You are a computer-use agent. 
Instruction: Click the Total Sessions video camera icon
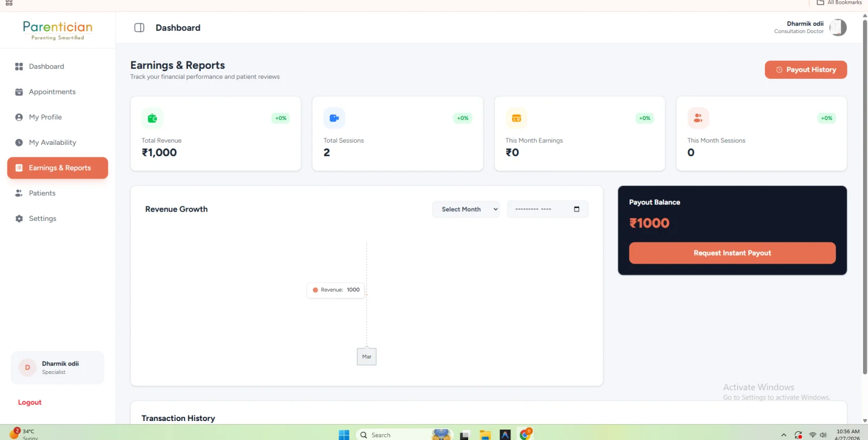click(x=334, y=118)
